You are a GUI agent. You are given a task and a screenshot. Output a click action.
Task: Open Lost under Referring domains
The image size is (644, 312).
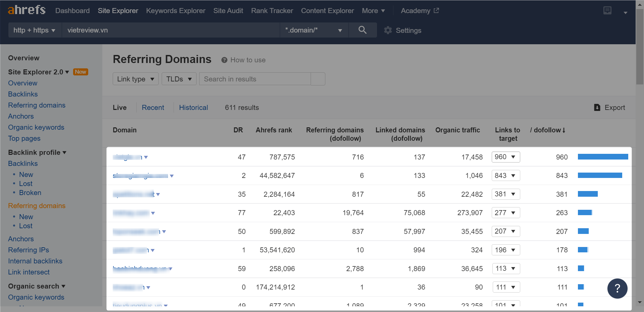pyautogui.click(x=26, y=226)
